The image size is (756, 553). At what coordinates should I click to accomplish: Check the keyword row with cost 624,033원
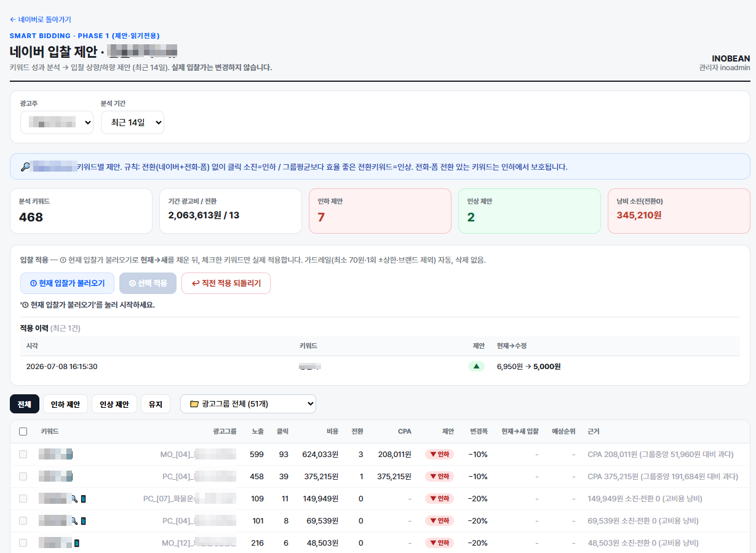tap(23, 455)
